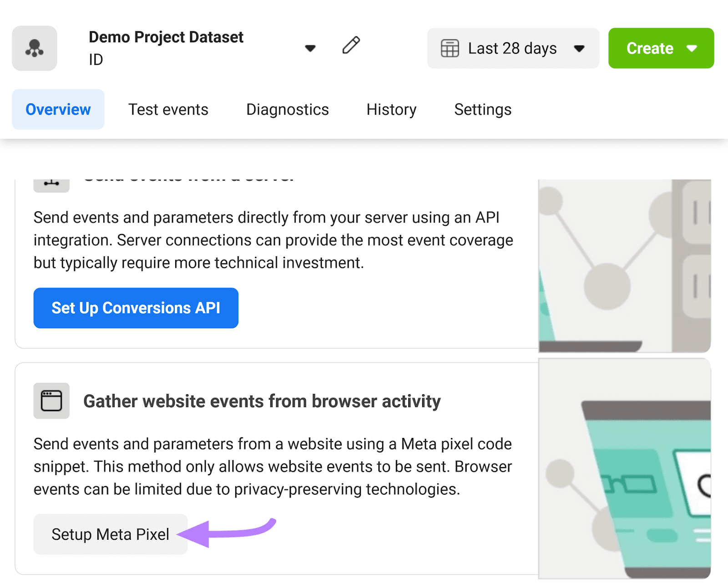Expand the Create button dropdown arrow
Viewport: 728px width, 584px height.
coord(693,48)
